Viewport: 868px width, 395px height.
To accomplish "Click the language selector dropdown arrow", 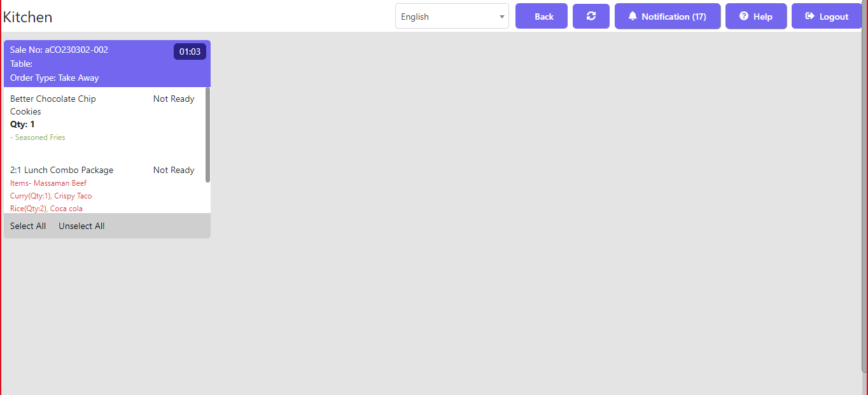I will tap(501, 17).
